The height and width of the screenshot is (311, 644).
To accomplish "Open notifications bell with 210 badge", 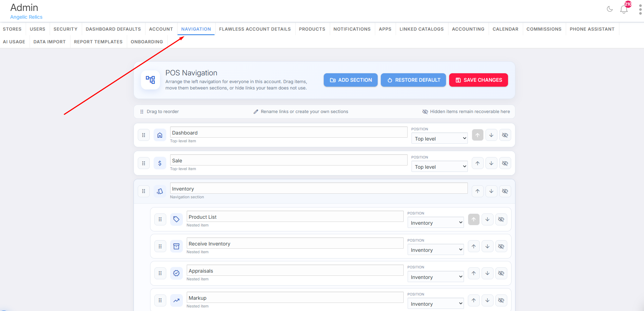I will 624,9.
